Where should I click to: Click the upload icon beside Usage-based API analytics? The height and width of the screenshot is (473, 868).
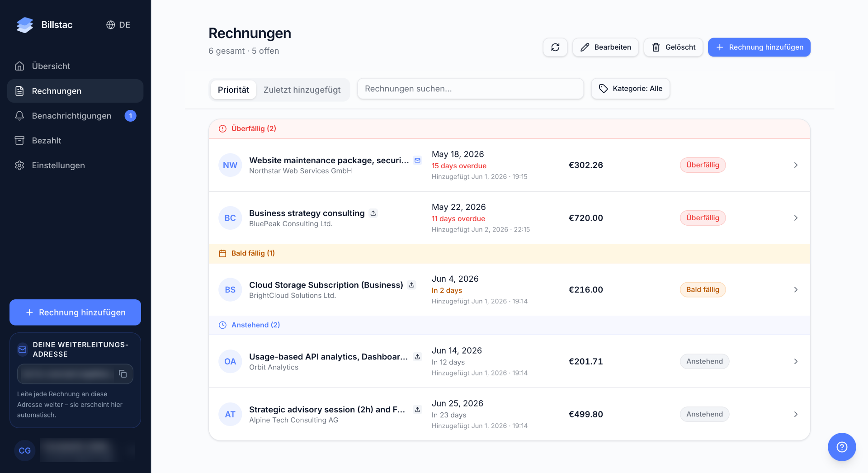[418, 357]
